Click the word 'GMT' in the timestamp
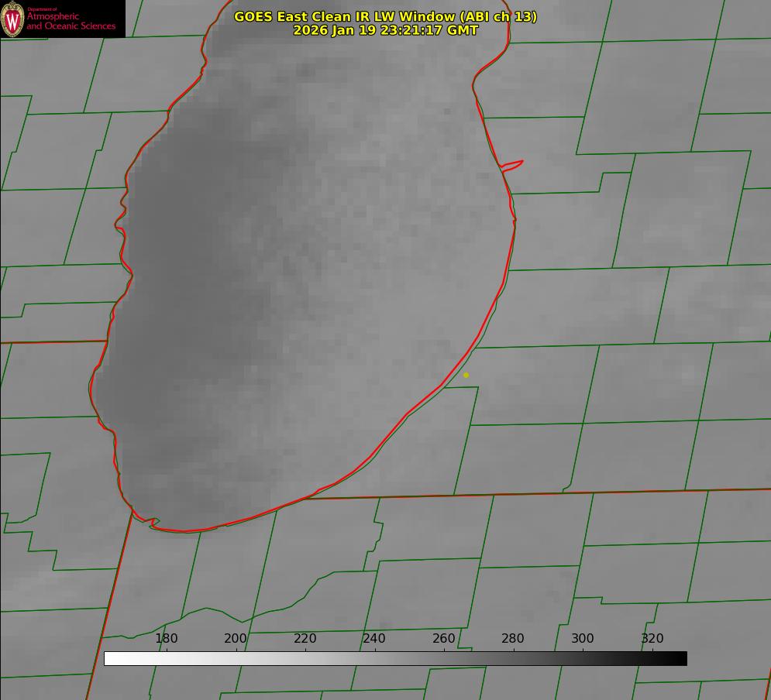 click(462, 30)
